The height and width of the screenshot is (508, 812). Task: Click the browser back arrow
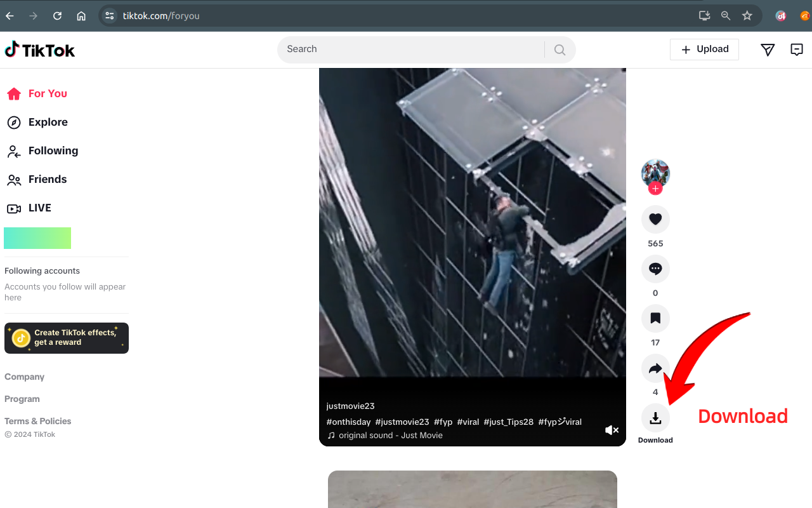(x=10, y=16)
